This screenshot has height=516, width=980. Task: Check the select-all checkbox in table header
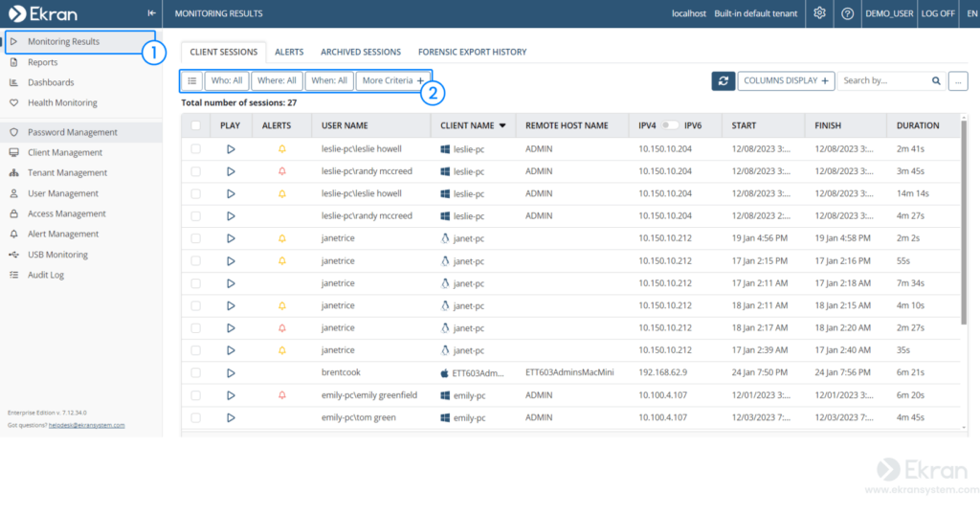196,125
